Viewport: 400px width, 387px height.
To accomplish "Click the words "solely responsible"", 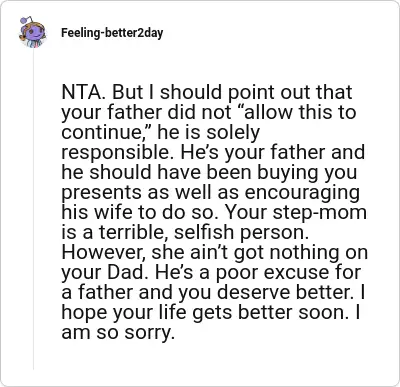I will tap(160, 142).
